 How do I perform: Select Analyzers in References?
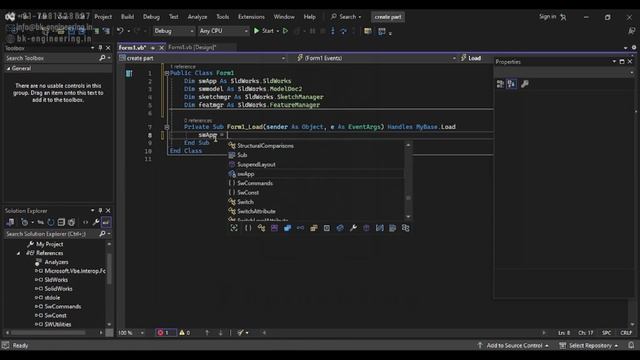click(56, 262)
